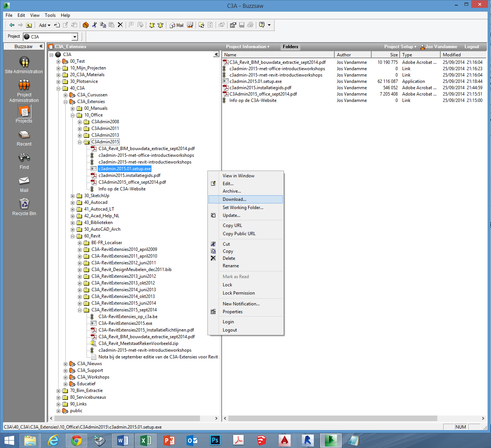Open Project Administration in sidebar
This screenshot has width=491, height=448.
point(24,91)
